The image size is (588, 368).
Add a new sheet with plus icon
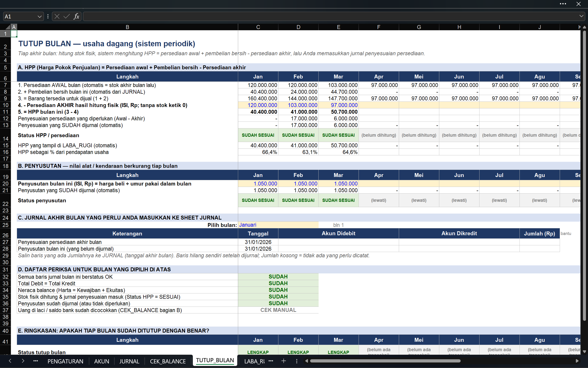point(283,361)
